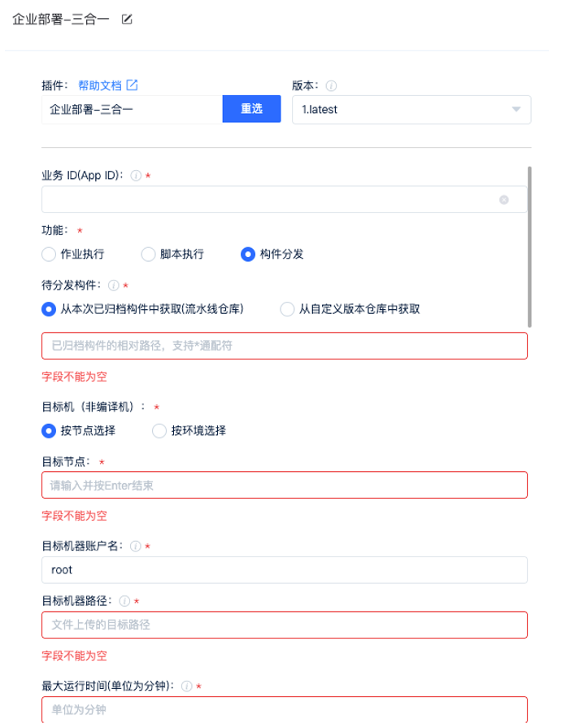Choose 从自定义版本仓库中获取 radio option

point(286,309)
